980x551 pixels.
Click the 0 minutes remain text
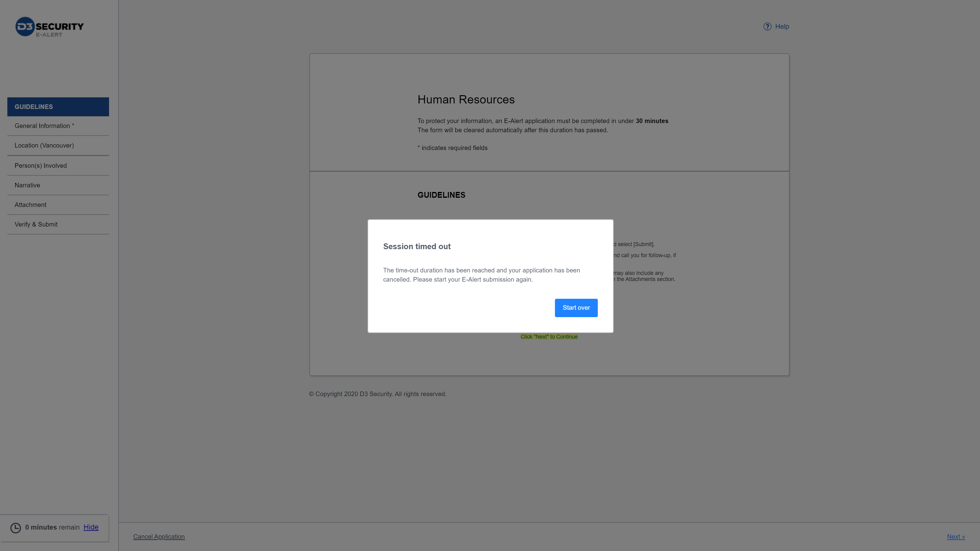click(52, 527)
